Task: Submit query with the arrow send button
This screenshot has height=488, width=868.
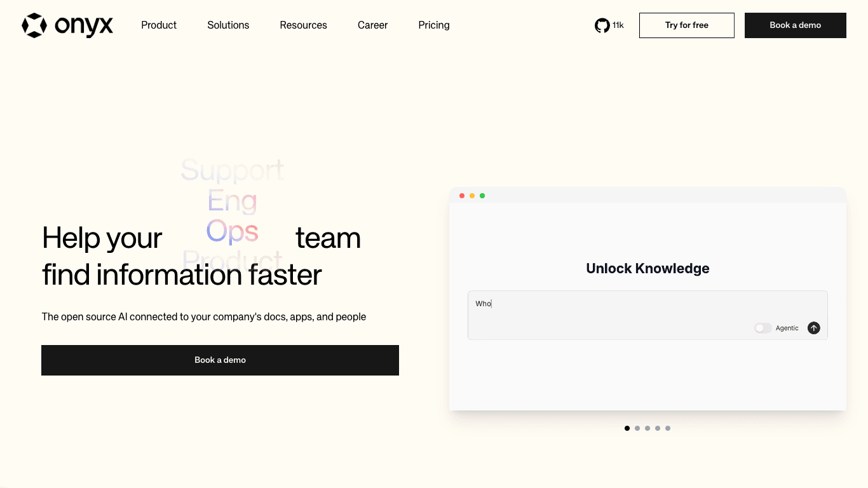Action: coord(813,328)
